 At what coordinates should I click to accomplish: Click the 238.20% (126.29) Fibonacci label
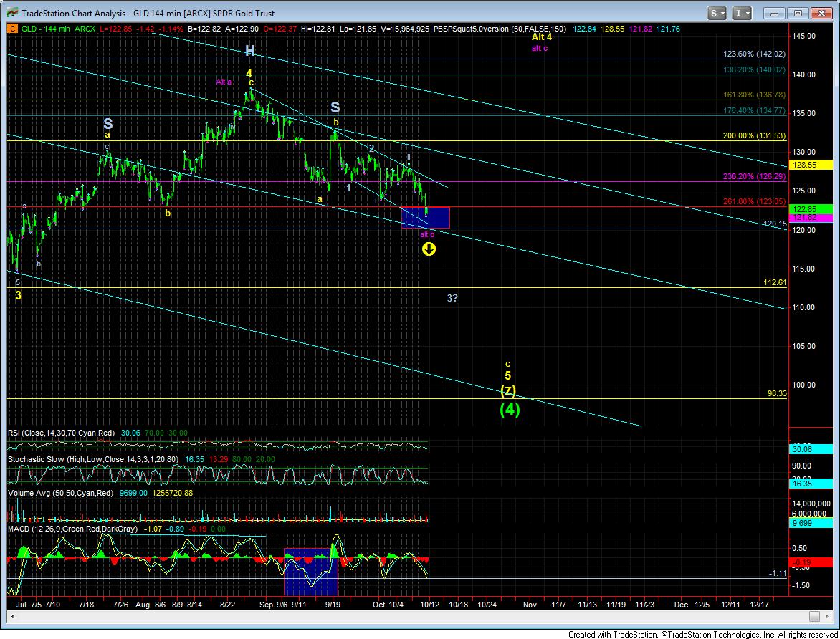tap(754, 176)
